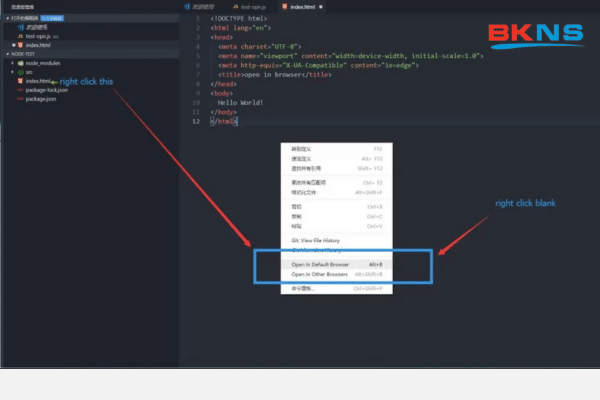Choose the Ctrl+Shift+P command palette entry
This screenshot has width=600, height=400.
(x=337, y=288)
